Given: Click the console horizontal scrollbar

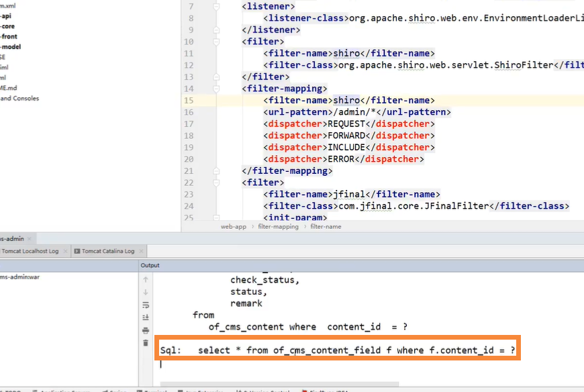Looking at the screenshot, I should (x=279, y=384).
